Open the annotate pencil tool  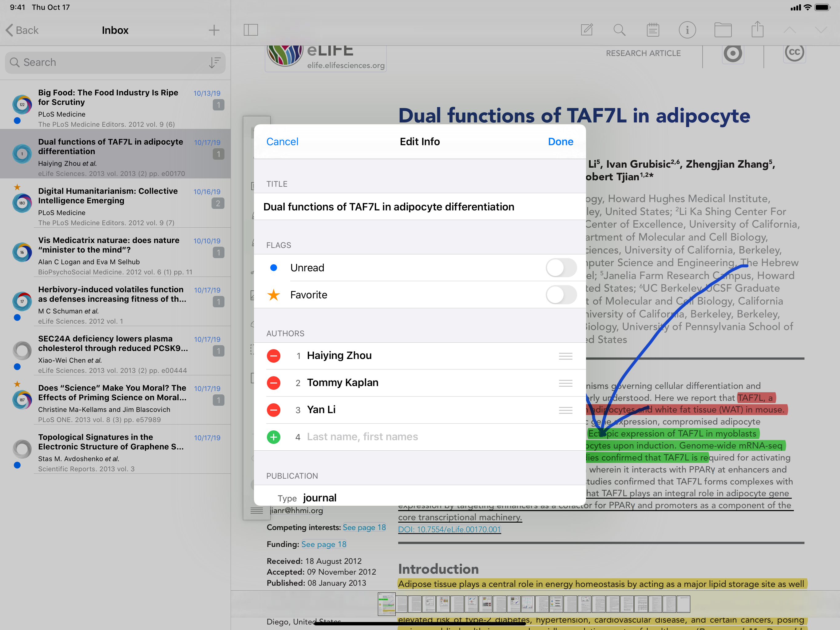587,30
